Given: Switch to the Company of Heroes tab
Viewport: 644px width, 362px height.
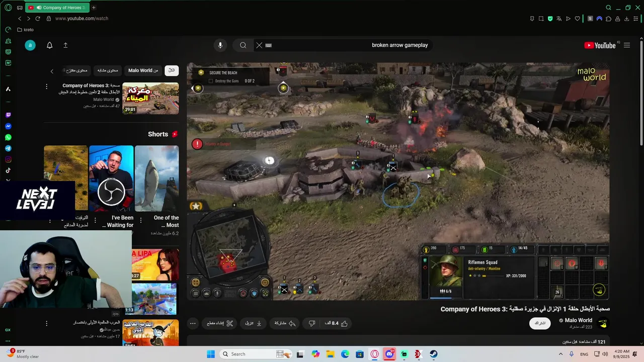Looking at the screenshot, I should click(56, 8).
